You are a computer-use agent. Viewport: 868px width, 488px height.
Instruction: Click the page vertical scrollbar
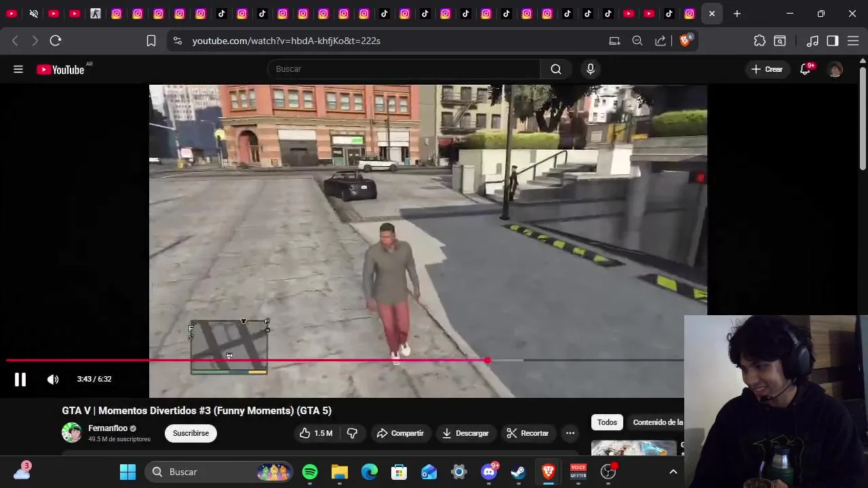(x=863, y=119)
